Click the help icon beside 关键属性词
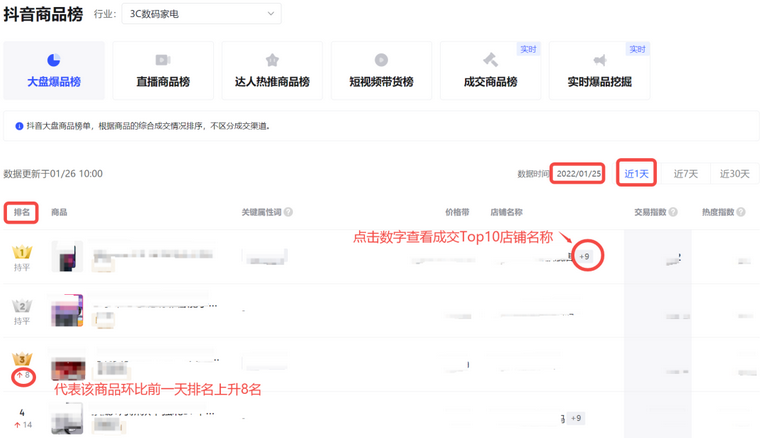This screenshot has width=779, height=439. click(x=288, y=212)
